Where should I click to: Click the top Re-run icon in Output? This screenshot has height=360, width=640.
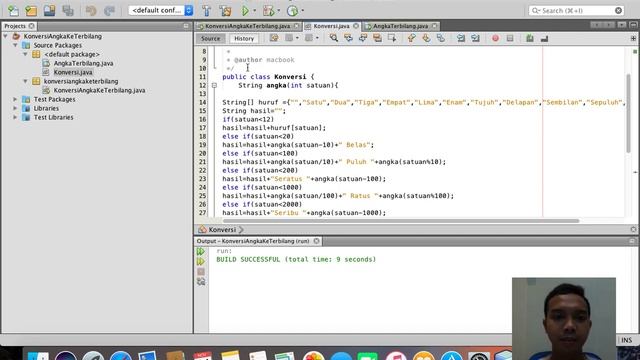[x=201, y=251]
